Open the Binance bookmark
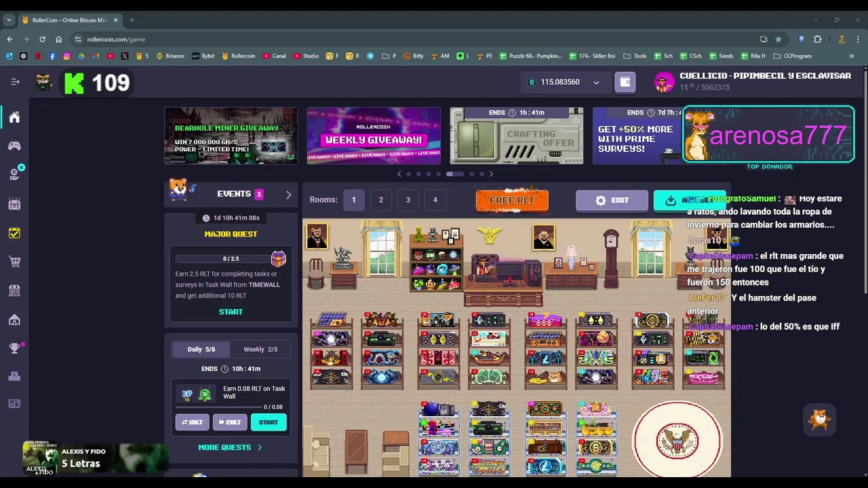Viewport: 868px width, 488px height. 170,56
